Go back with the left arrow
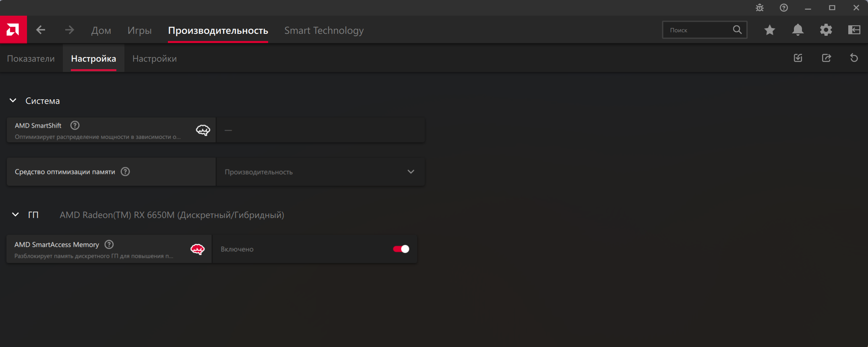The image size is (868, 347). 41,30
